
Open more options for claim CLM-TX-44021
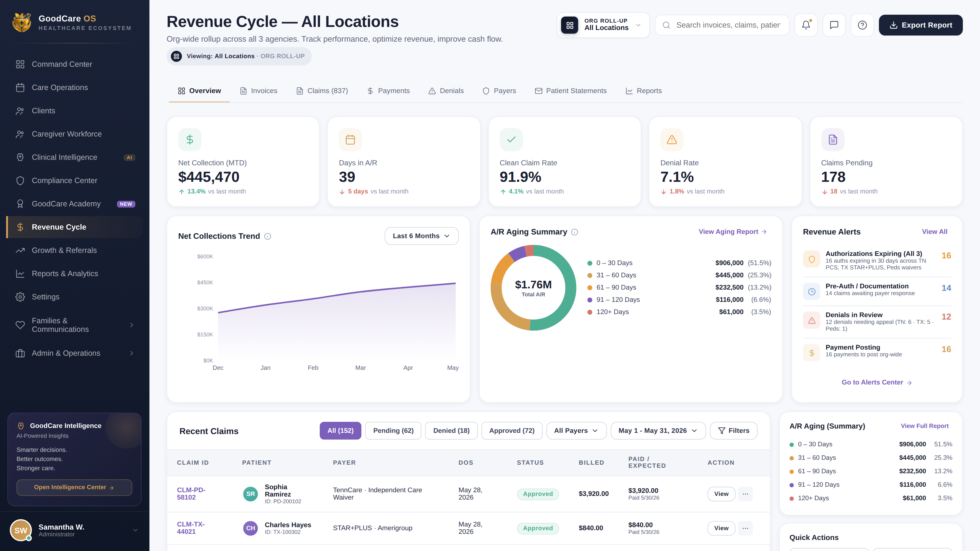[745, 528]
